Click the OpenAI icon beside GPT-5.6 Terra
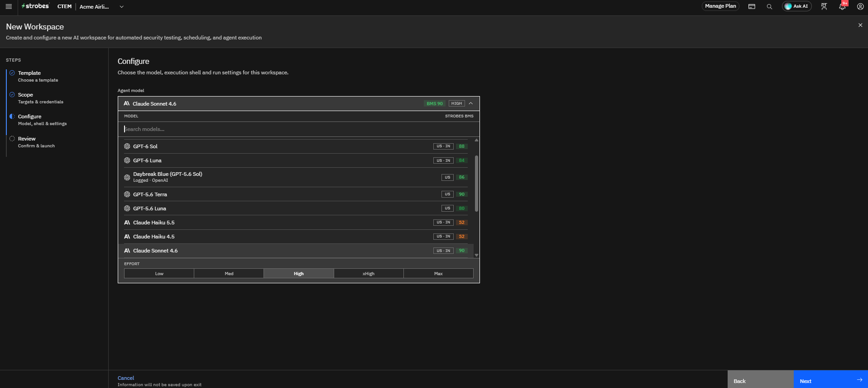The image size is (868, 388). [127, 194]
